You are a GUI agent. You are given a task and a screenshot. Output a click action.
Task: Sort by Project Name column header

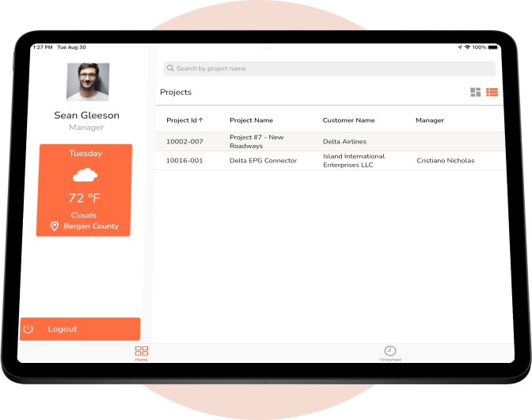tap(251, 120)
